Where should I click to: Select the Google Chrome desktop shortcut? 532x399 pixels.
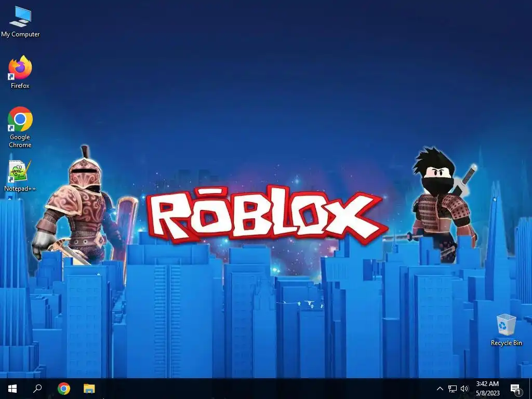pos(20,127)
